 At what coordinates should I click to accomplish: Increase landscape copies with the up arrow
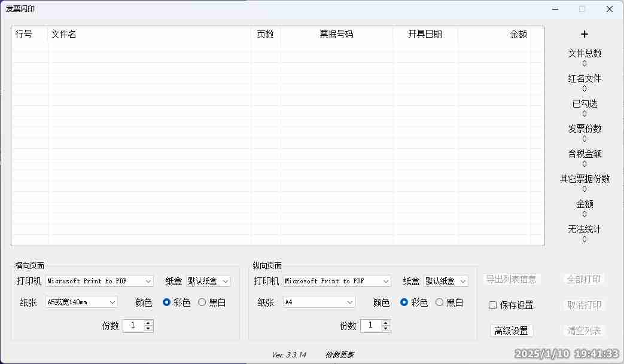click(x=148, y=323)
